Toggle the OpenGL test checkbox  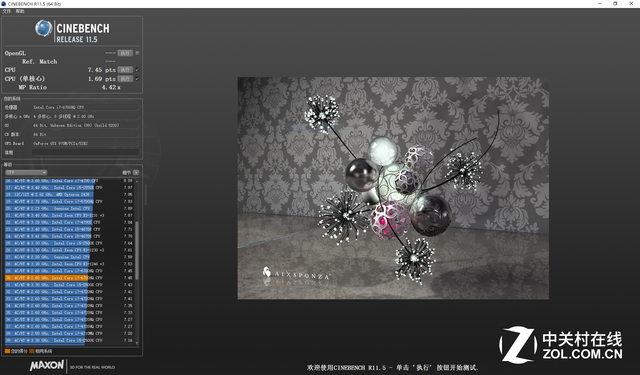coord(137,53)
